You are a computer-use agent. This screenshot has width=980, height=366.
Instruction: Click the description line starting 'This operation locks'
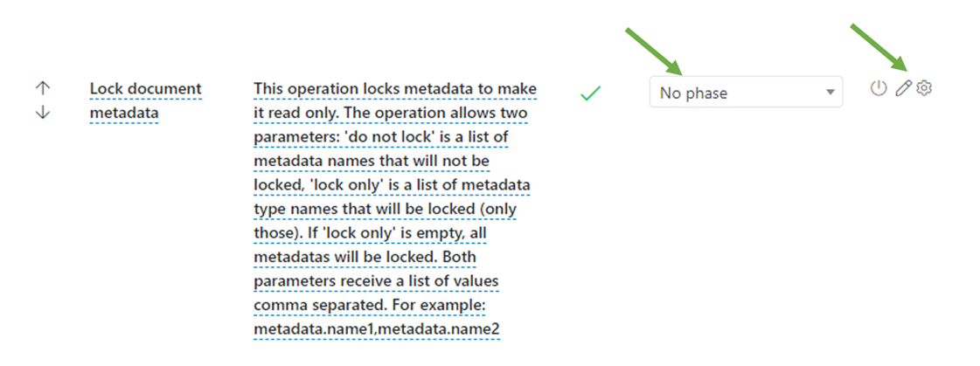[394, 89]
